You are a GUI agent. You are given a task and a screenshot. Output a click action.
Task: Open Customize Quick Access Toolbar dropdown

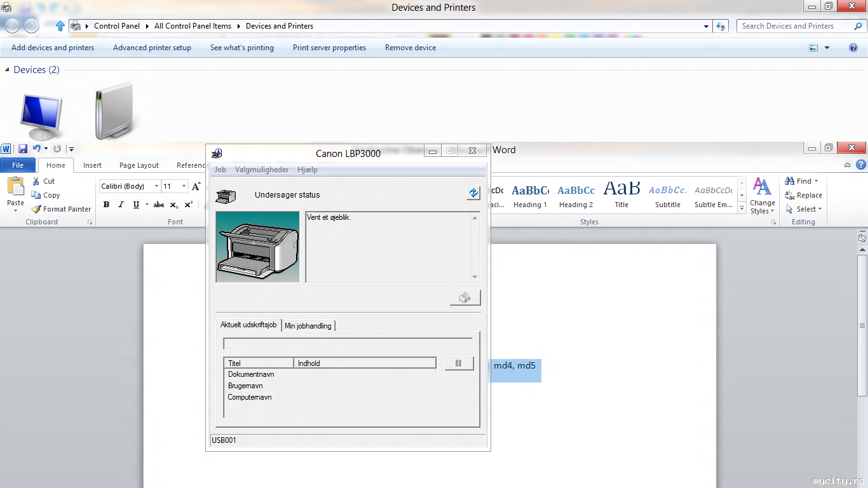[x=71, y=149]
